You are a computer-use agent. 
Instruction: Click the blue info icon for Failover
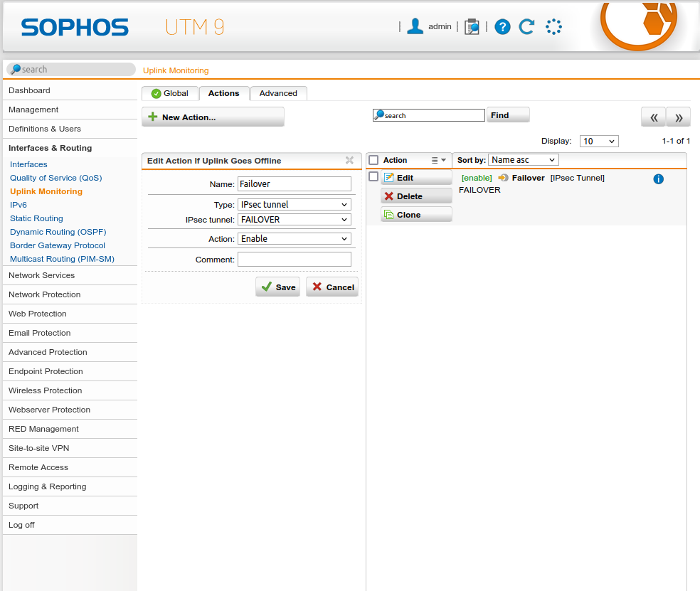658,179
